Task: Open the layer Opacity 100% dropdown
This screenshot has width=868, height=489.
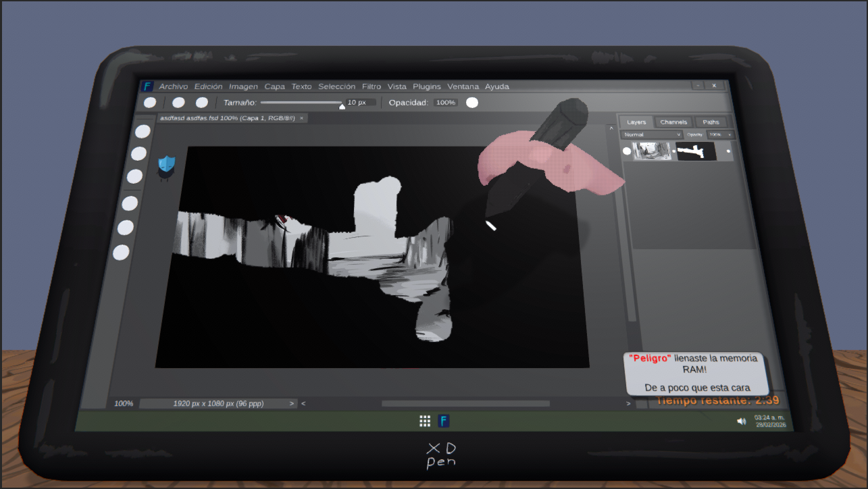Action: [x=720, y=135]
